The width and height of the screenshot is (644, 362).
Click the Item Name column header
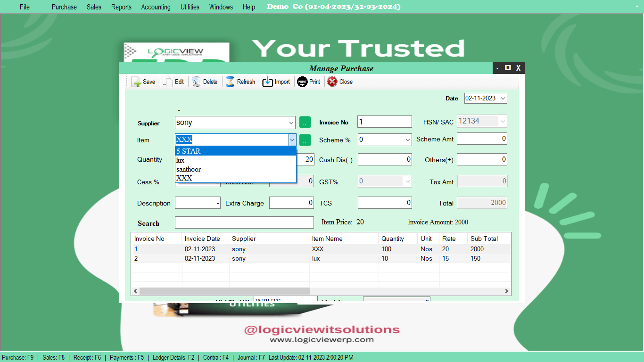click(x=344, y=239)
